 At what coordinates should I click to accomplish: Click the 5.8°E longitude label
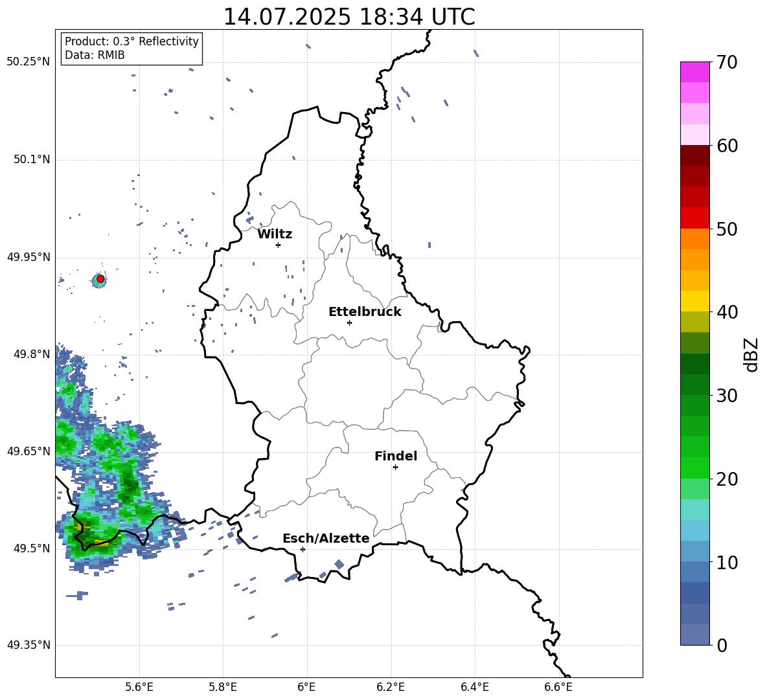(x=223, y=687)
